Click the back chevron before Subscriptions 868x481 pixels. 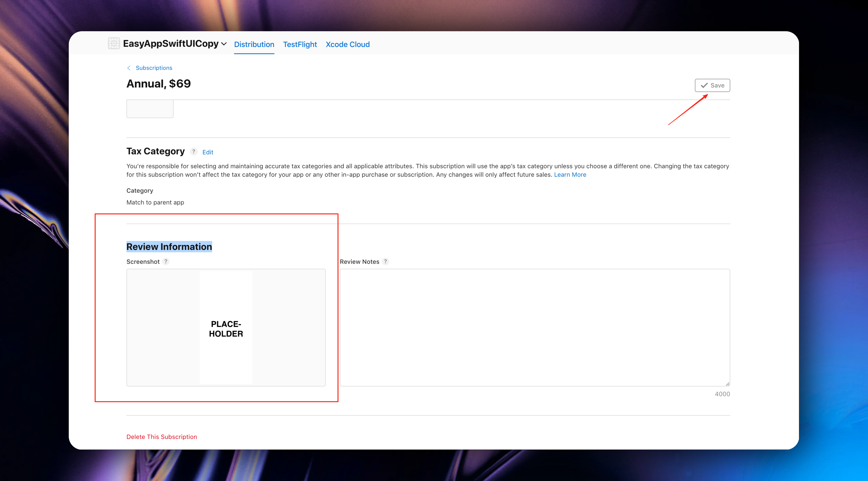coord(129,68)
